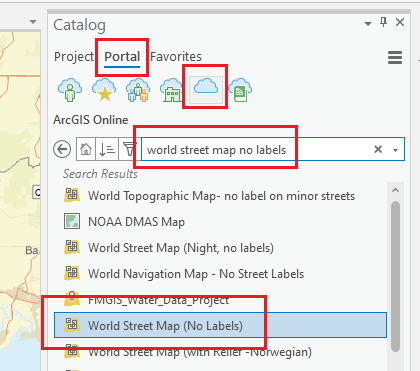This screenshot has width=420, height=371.
Task: Open the dropdown arrow above the map view
Action: click(33, 22)
